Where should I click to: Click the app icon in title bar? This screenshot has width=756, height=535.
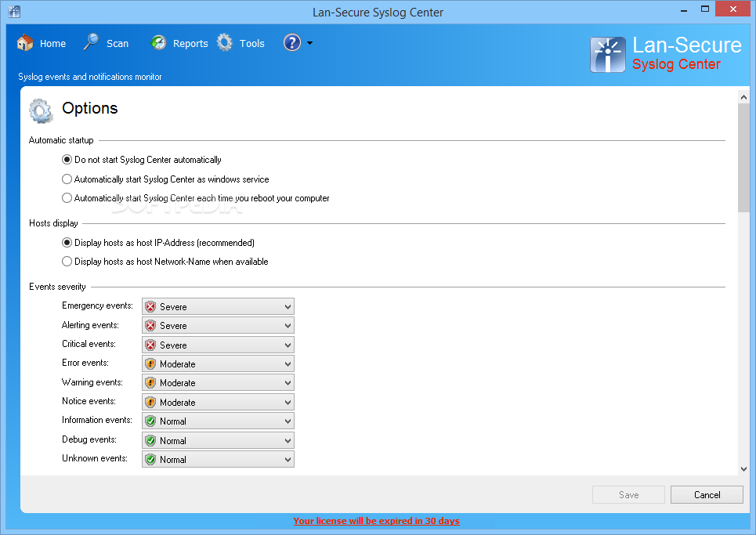click(x=14, y=12)
